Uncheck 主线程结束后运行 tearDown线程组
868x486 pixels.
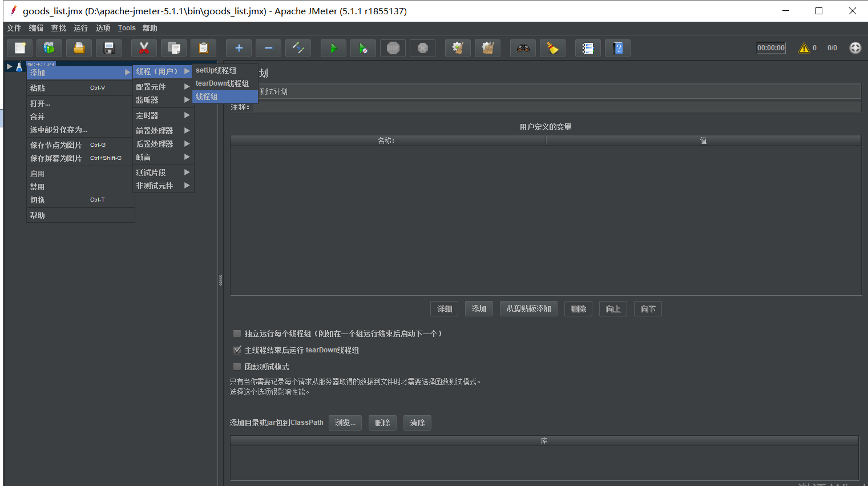[x=237, y=350]
